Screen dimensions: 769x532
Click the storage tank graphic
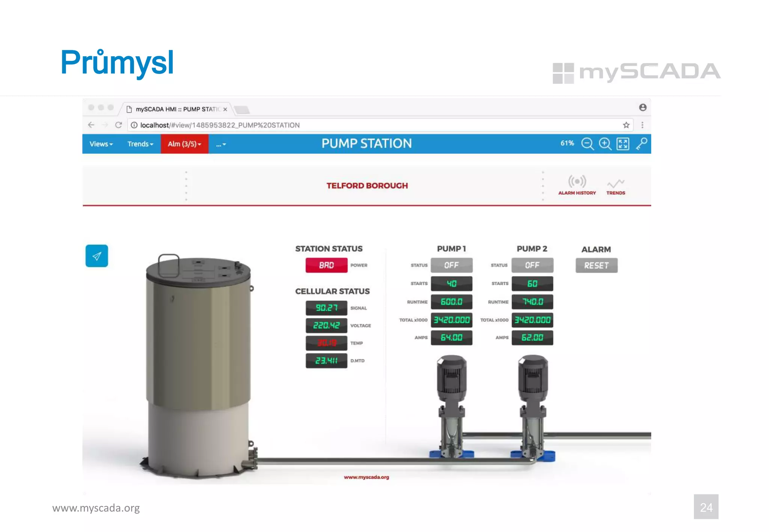pos(198,366)
